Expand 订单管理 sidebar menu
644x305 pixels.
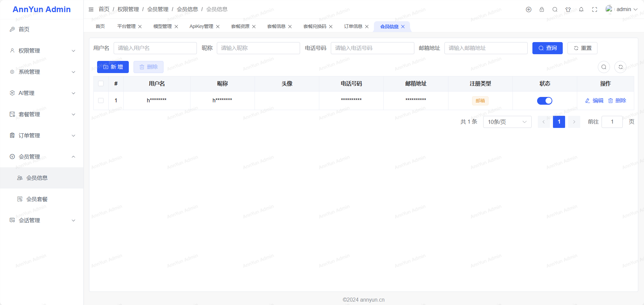point(42,135)
